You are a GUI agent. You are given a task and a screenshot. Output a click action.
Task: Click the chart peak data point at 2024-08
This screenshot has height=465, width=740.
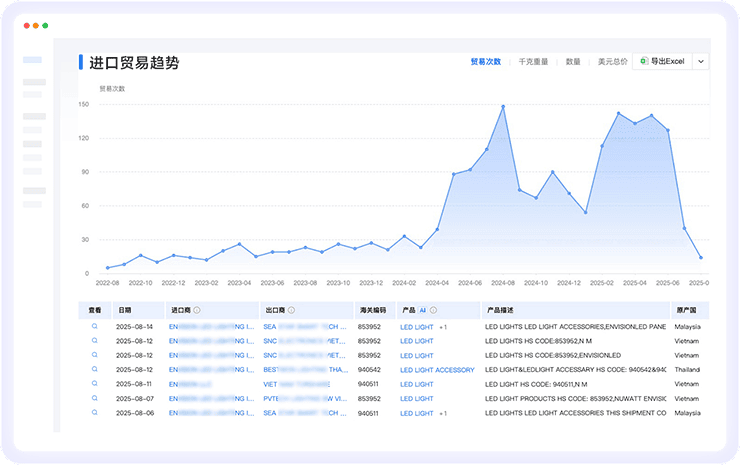click(503, 106)
